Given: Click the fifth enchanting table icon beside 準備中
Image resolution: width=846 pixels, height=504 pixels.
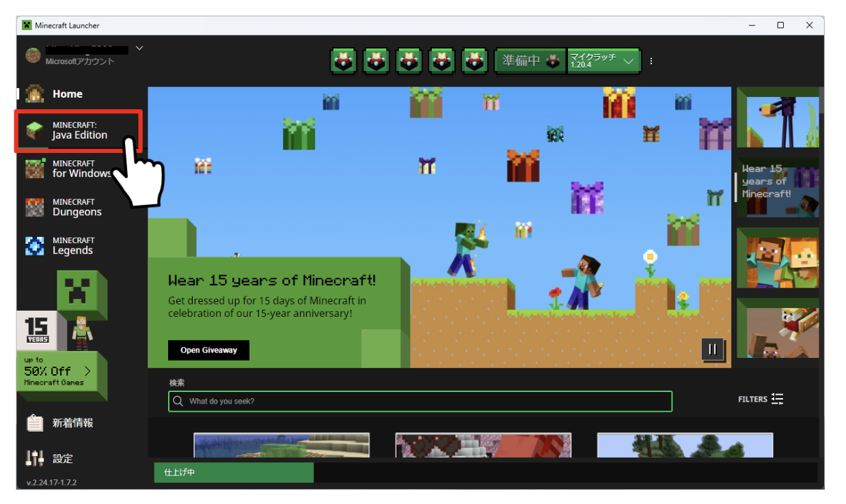Looking at the screenshot, I should click(475, 61).
